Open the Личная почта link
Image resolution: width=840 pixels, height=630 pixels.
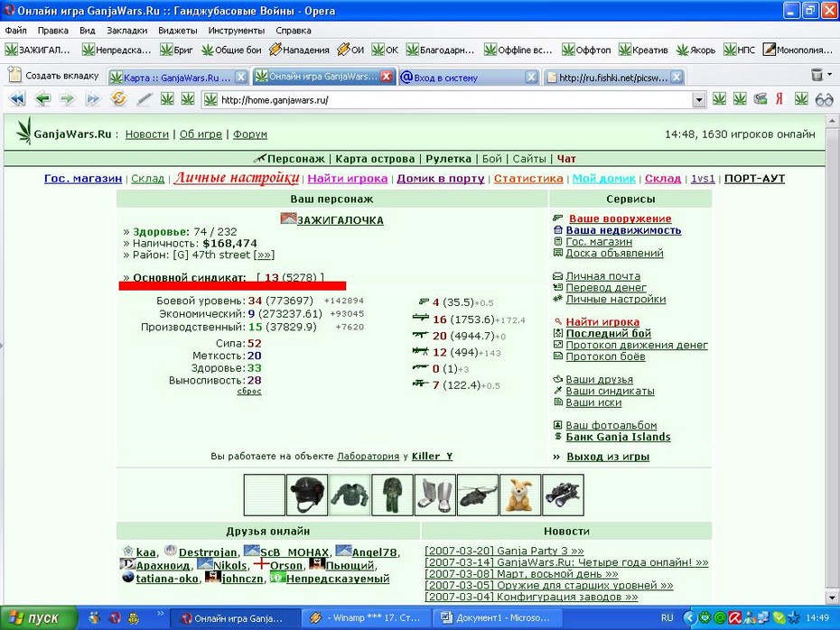(x=602, y=276)
